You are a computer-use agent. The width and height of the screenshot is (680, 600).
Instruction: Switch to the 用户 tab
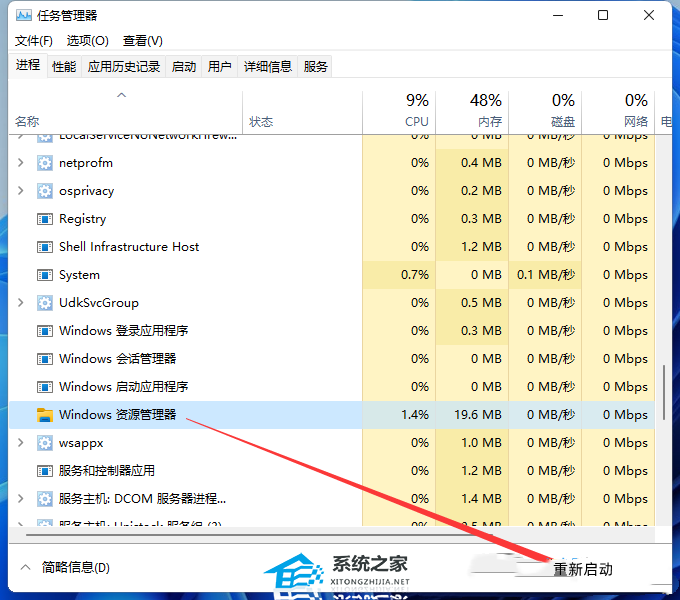click(219, 67)
